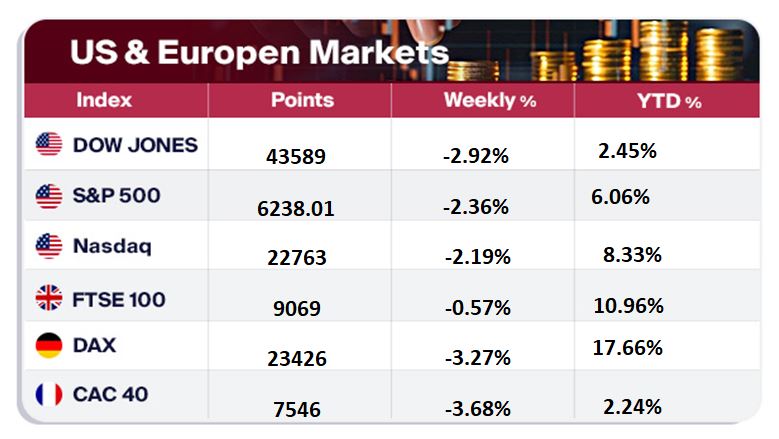The height and width of the screenshot is (439, 779).
Task: Open the FTSE 100 index label
Action: pos(119,297)
